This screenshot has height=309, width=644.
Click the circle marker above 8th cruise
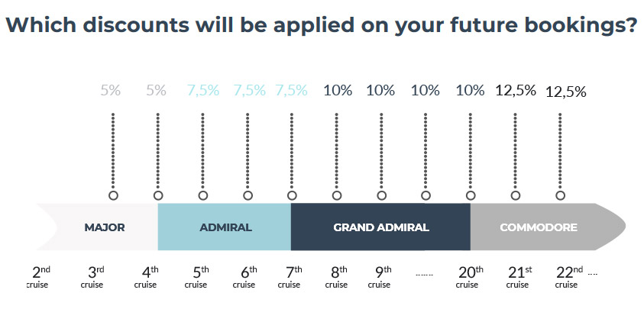click(337, 195)
